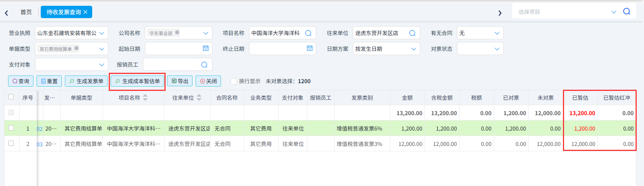Viewport: 644px width, 186px height.
Task: Click the 单据类型 column header
Action: coord(81,98)
